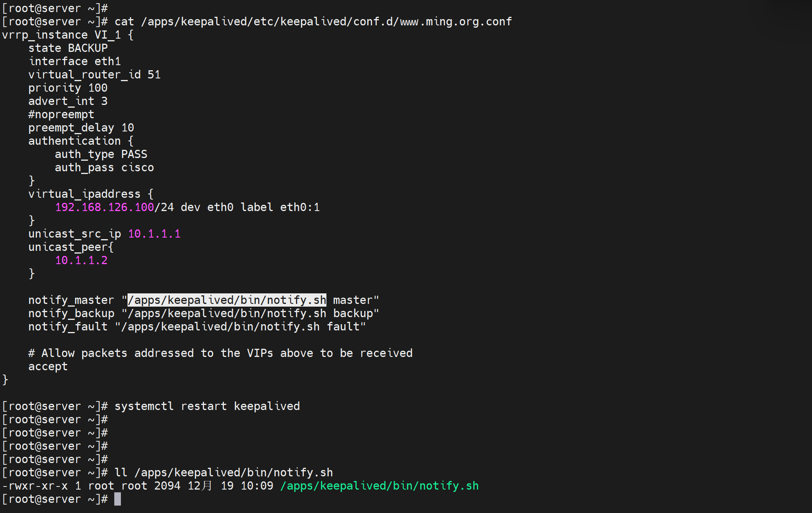The height and width of the screenshot is (513, 812).
Task: Click the unicast_src_ip address 10.1.1.1
Action: (154, 234)
